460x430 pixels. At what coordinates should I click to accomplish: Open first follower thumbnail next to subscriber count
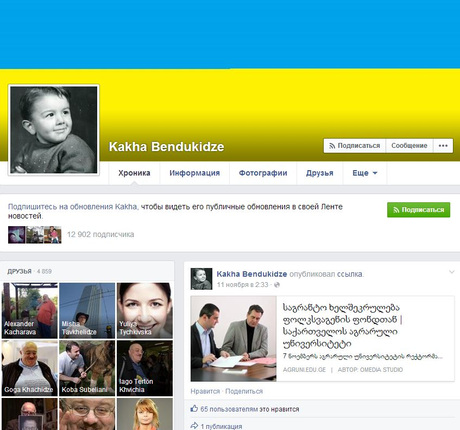tap(17, 235)
